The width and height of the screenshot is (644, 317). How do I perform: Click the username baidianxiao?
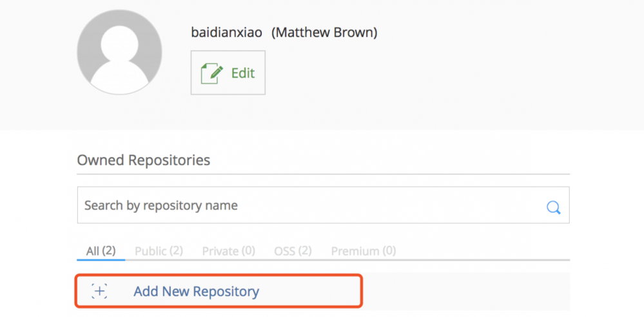coord(227,32)
